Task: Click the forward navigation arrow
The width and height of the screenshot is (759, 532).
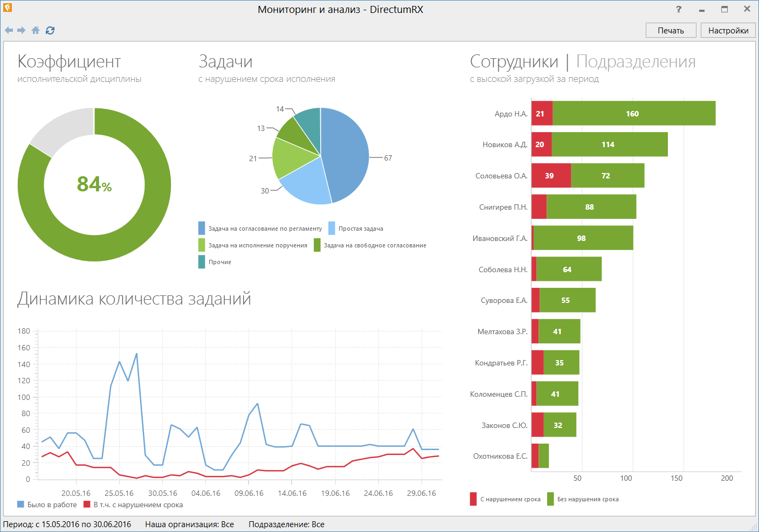Action: pyautogui.click(x=22, y=30)
